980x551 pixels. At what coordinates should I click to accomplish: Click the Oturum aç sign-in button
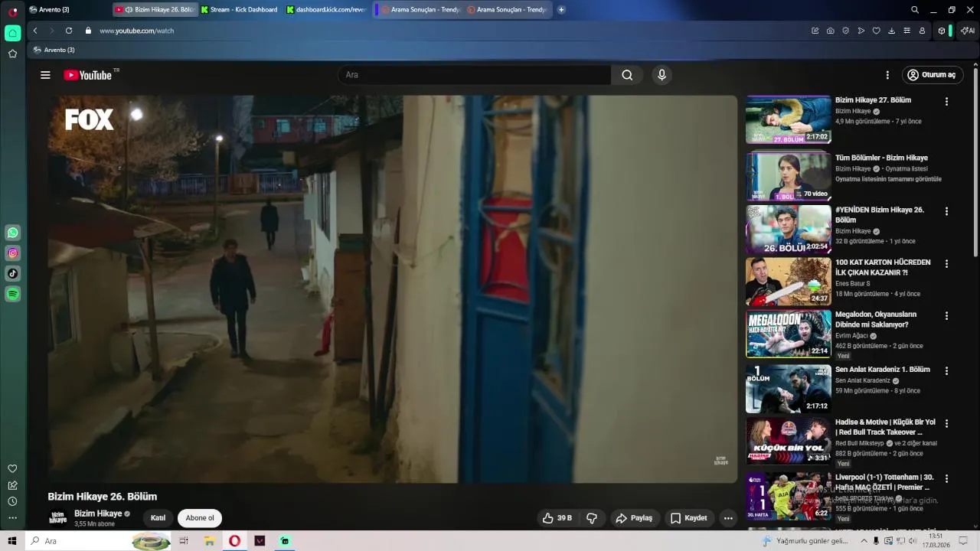pos(932,75)
